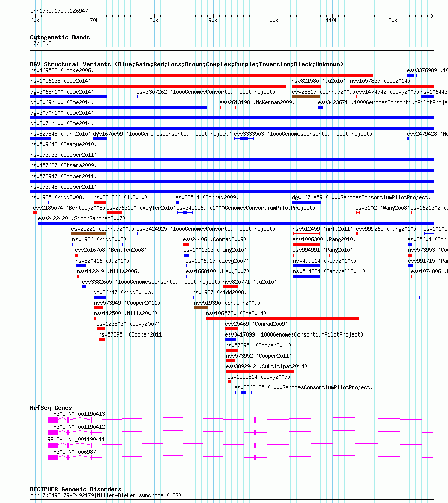
Task: Open nsv573950 (Cooper2011) label
Action: coord(131,335)
